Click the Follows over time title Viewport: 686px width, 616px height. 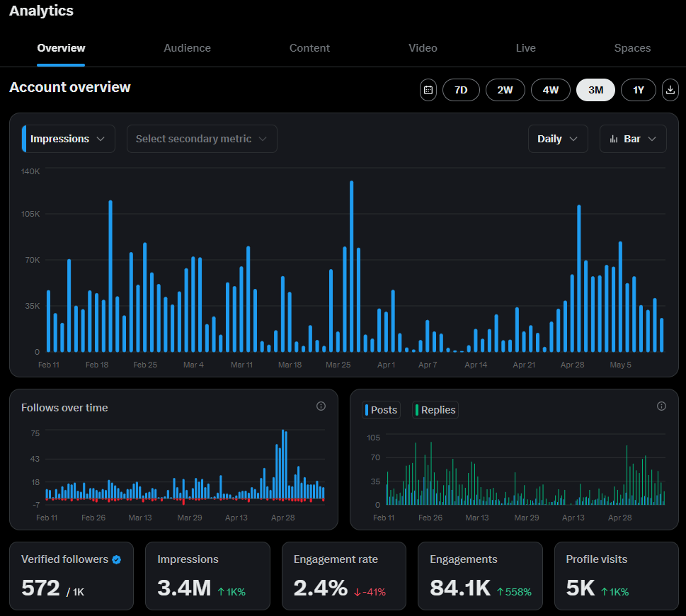[64, 408]
